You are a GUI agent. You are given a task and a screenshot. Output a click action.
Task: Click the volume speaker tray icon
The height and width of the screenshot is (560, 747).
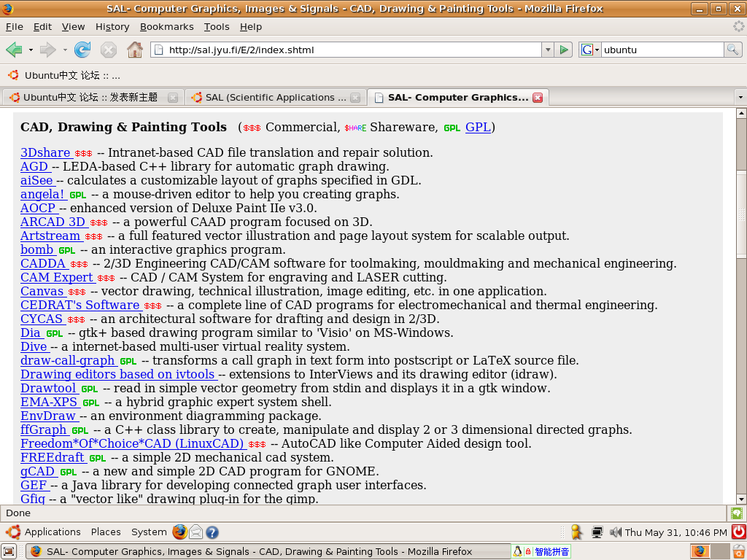(616, 532)
